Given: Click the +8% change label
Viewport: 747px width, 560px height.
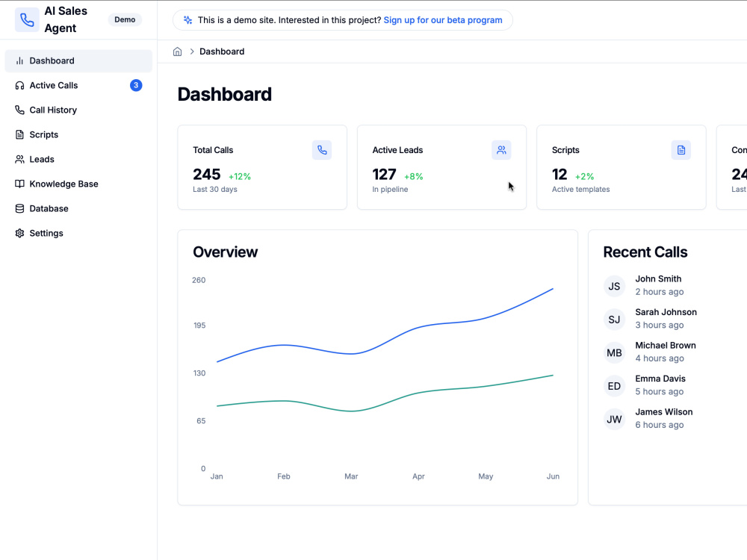Looking at the screenshot, I should [x=414, y=176].
